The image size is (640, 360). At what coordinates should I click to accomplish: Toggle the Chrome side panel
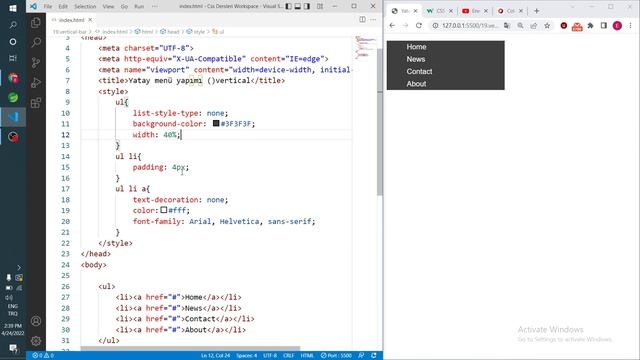tap(604, 25)
